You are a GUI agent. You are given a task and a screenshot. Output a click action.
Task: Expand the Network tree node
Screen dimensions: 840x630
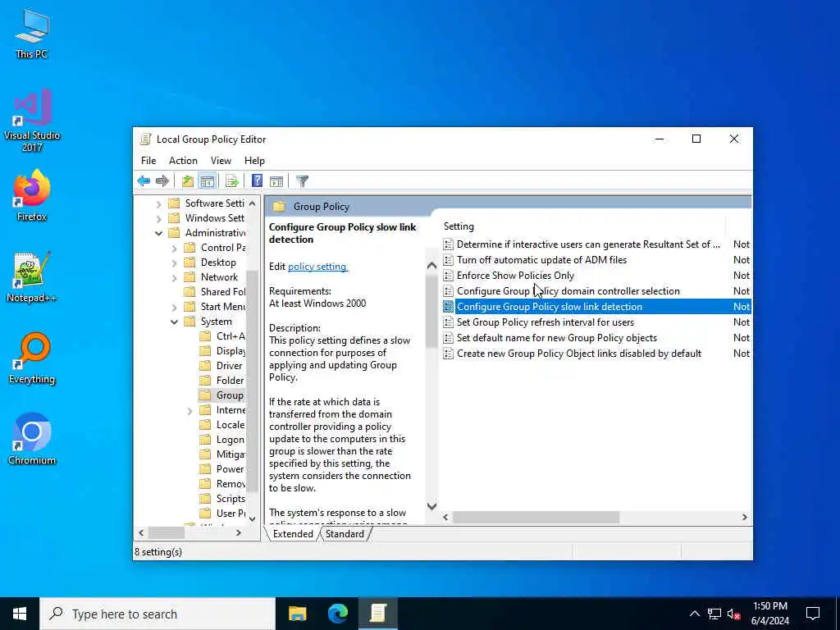pyautogui.click(x=174, y=277)
